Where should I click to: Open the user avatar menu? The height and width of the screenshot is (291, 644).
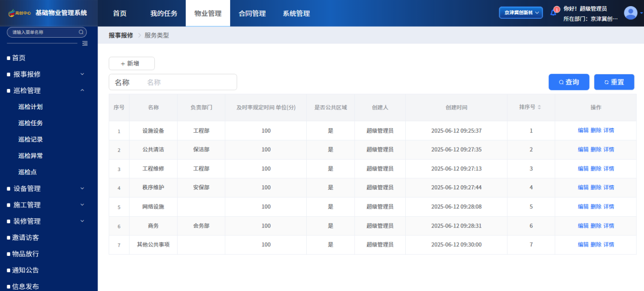coord(630,13)
